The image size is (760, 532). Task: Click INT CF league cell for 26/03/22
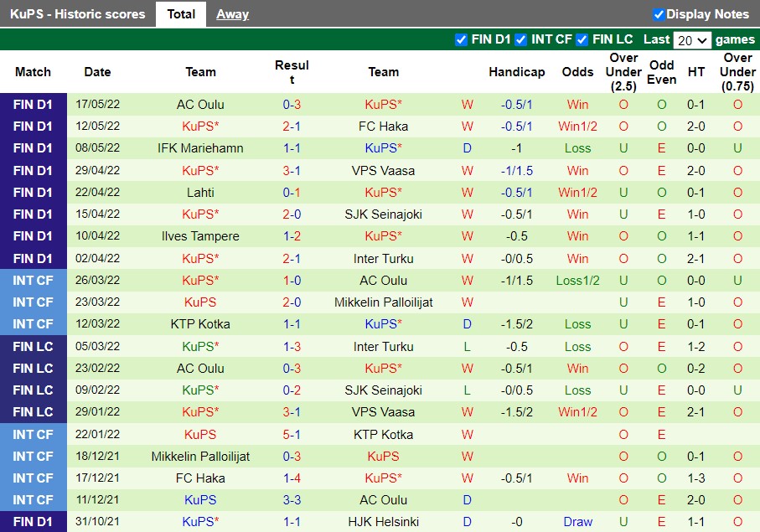pos(33,280)
